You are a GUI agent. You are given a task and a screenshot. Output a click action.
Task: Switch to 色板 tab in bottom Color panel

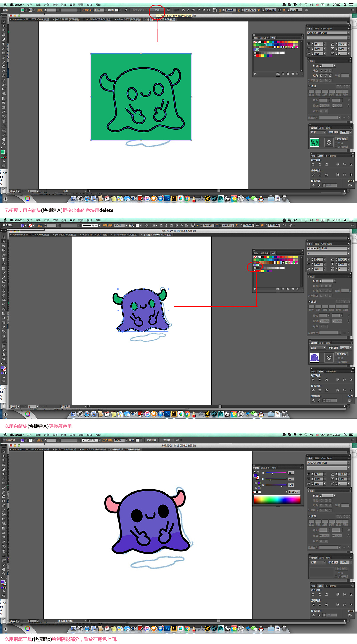pos(274,468)
